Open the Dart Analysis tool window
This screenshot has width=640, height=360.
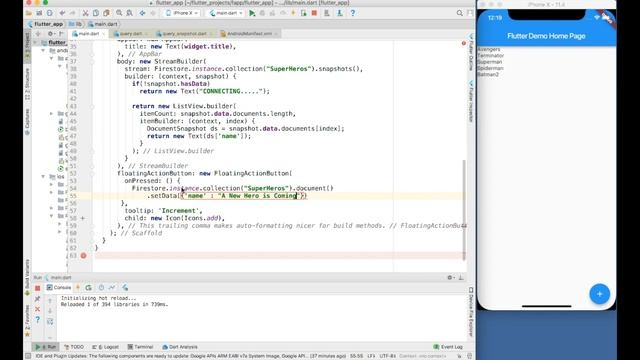pos(180,347)
